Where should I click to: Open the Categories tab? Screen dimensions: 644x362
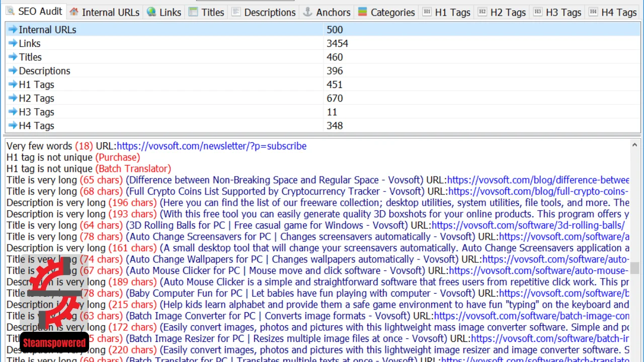click(387, 12)
